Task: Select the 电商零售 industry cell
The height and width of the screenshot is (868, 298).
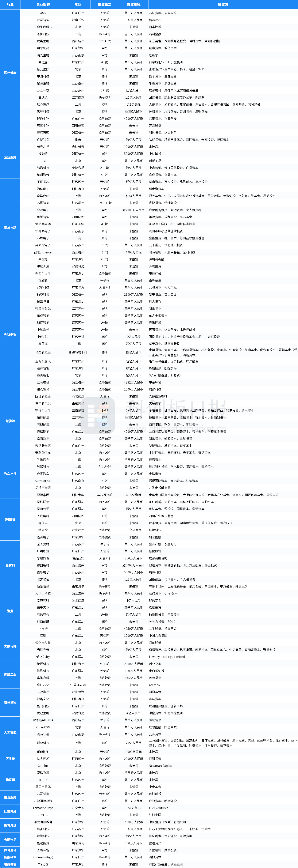Action: click(x=10, y=864)
